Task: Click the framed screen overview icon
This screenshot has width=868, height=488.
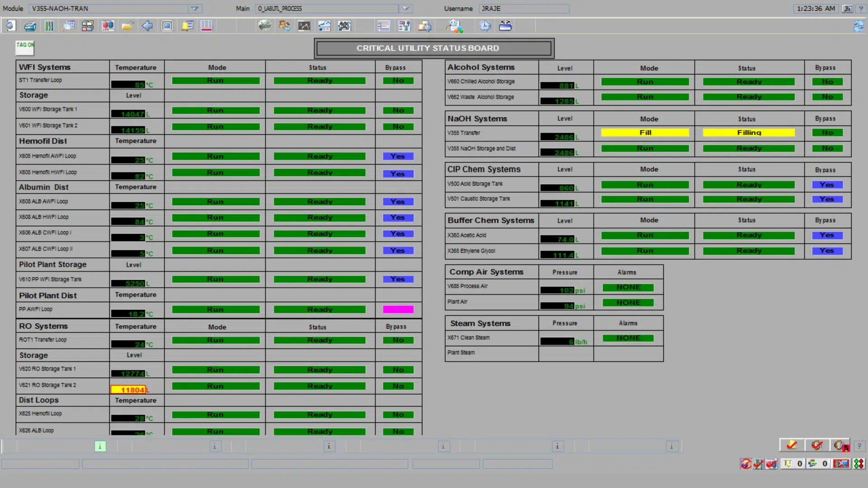Action: [x=167, y=26]
